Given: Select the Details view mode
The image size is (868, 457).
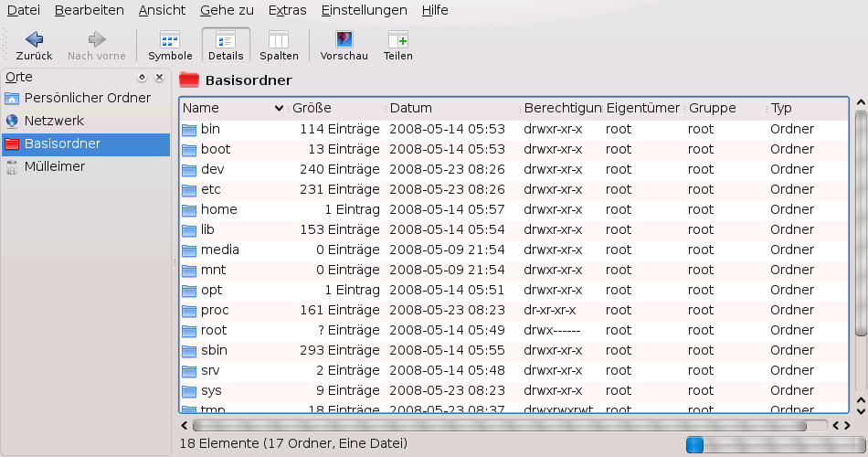Looking at the screenshot, I should point(226,39).
